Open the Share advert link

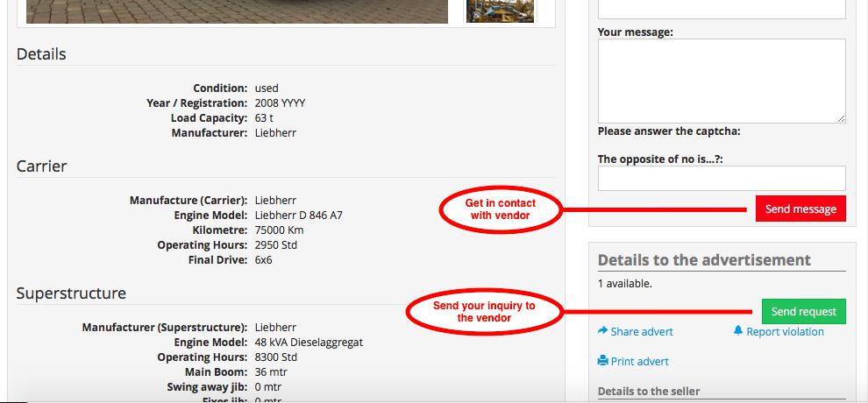642,332
